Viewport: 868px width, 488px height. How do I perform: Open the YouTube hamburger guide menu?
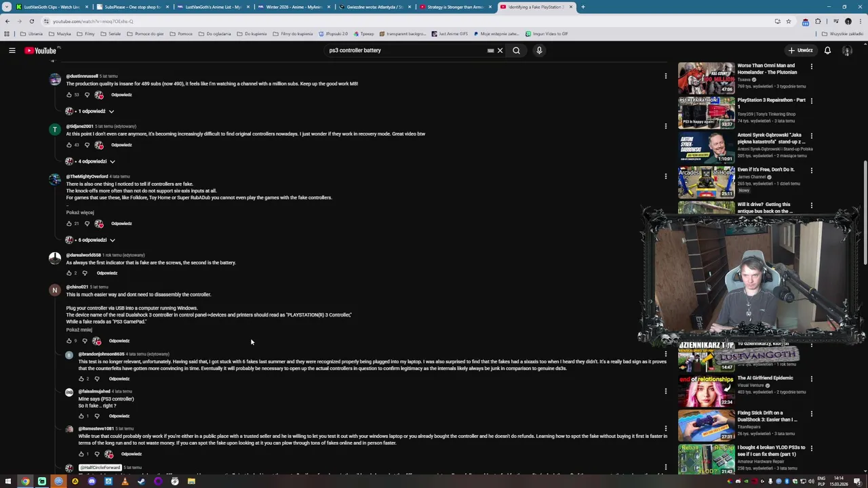pyautogui.click(x=12, y=50)
